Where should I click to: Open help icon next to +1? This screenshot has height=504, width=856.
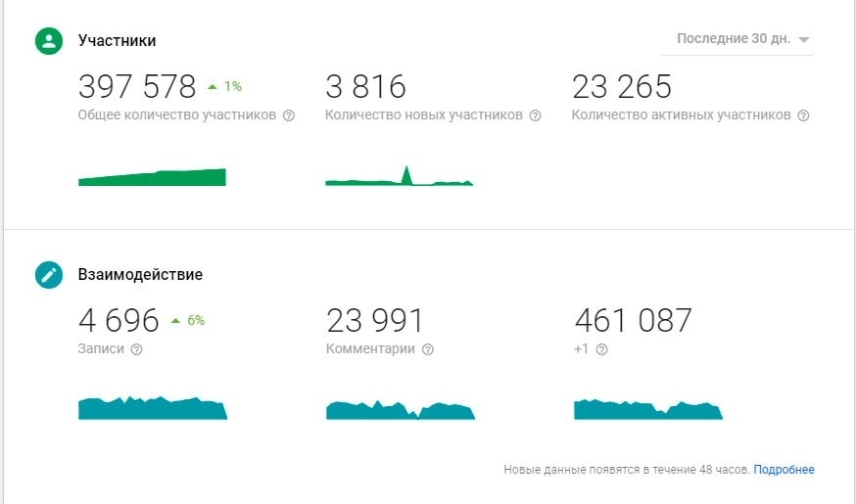pyautogui.click(x=601, y=349)
